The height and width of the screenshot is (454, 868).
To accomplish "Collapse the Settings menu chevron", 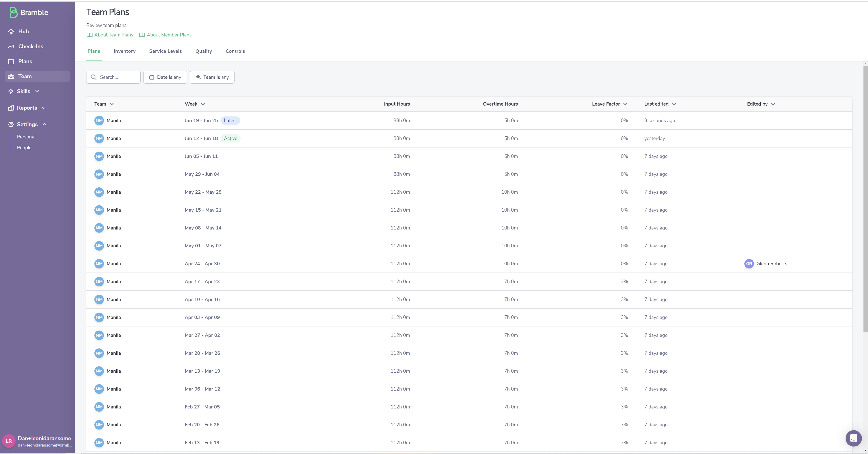I will coord(44,124).
